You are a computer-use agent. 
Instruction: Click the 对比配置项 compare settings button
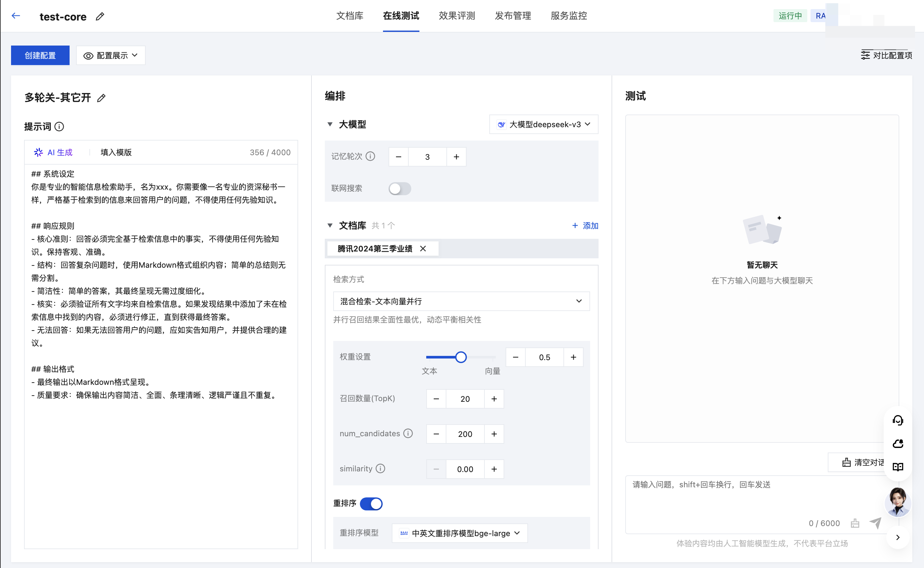tap(887, 55)
